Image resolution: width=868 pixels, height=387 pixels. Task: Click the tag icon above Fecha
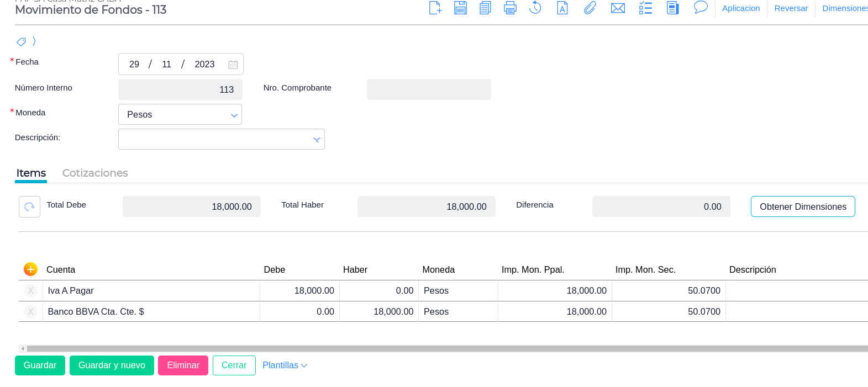click(21, 42)
